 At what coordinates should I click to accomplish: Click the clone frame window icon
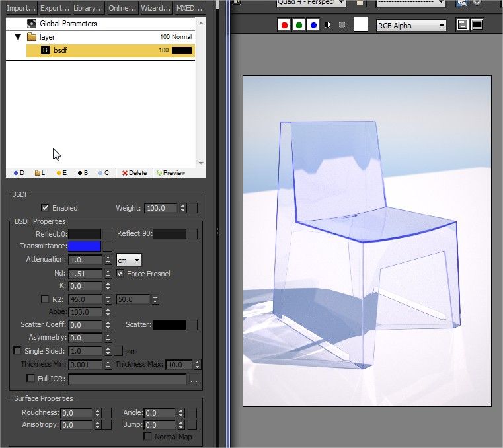462,24
